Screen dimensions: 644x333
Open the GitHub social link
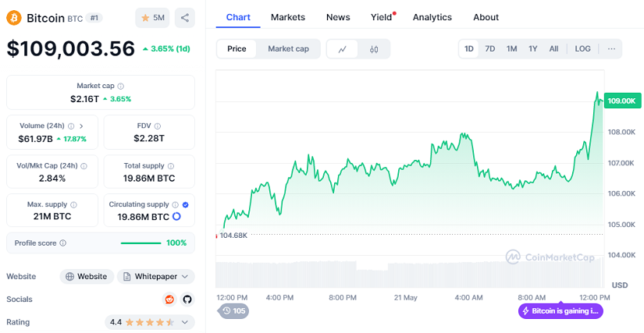tap(187, 299)
